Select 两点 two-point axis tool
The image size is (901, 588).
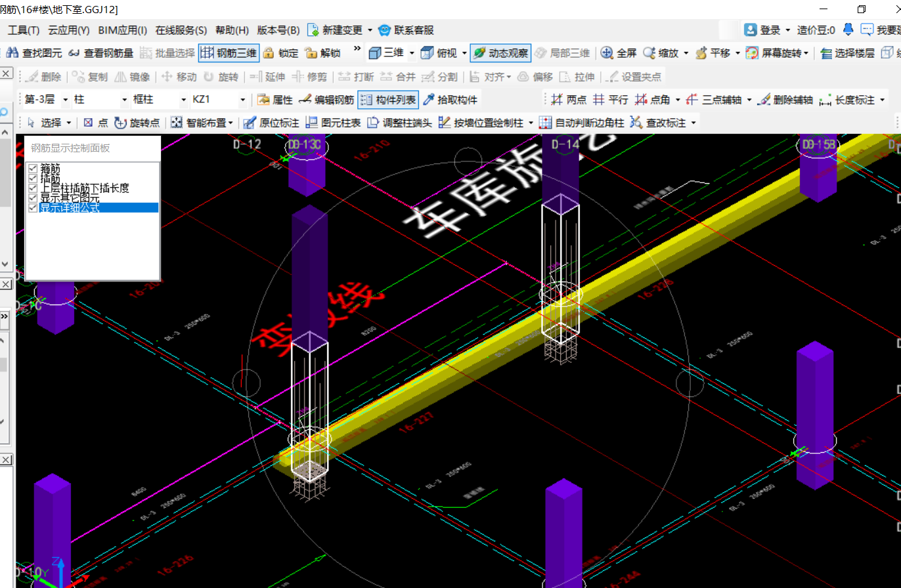568,100
